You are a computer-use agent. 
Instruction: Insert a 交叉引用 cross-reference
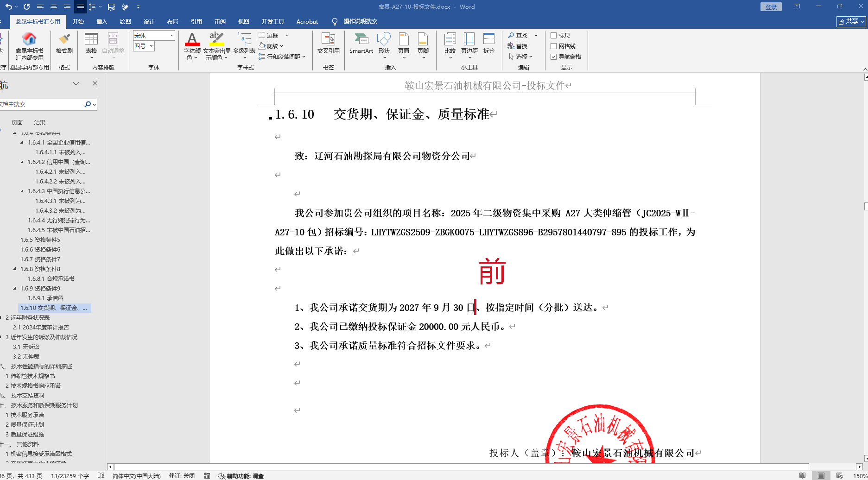329,44
